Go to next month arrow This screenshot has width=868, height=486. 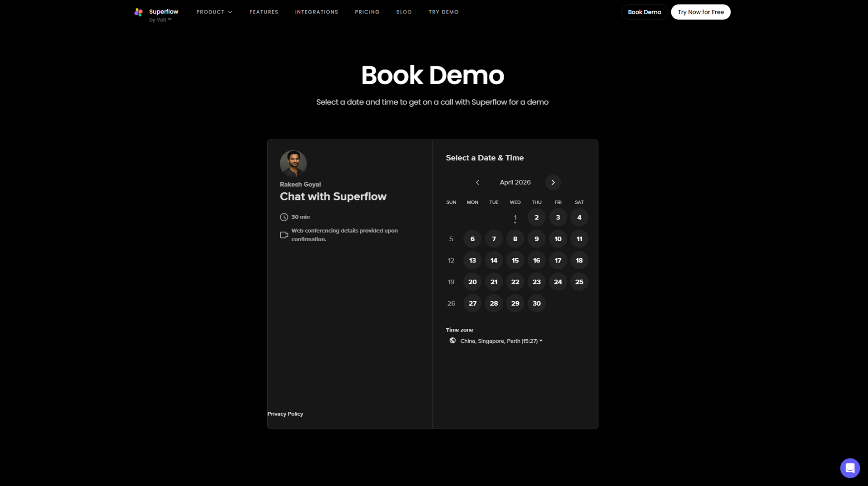click(553, 182)
